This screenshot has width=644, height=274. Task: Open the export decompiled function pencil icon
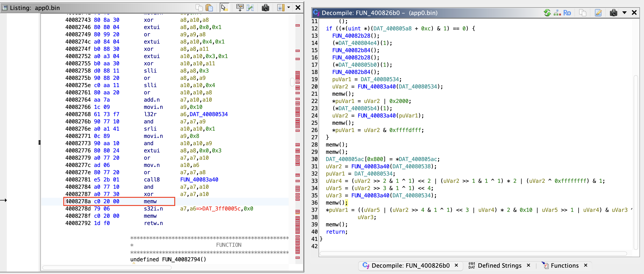(x=598, y=13)
